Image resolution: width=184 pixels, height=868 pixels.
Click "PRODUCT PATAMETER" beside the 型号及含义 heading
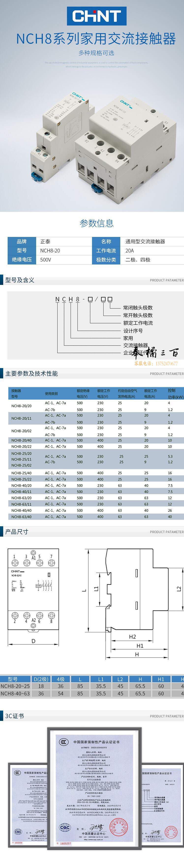click(x=167, y=280)
